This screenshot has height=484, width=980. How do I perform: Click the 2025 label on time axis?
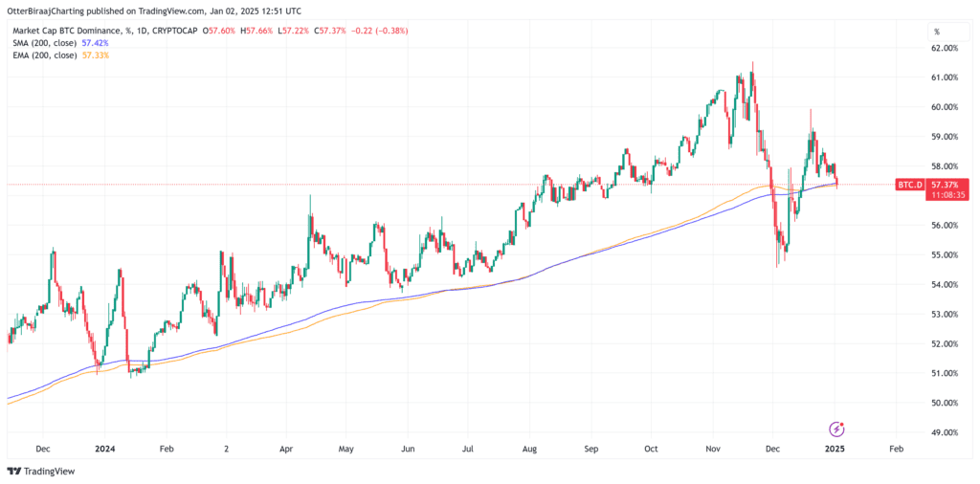coord(835,448)
